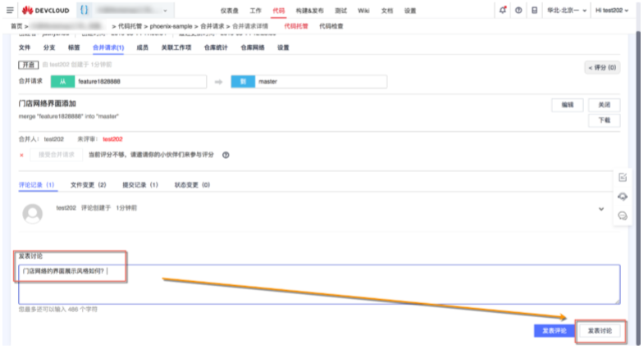Open the 文件 repository tab

[25, 48]
